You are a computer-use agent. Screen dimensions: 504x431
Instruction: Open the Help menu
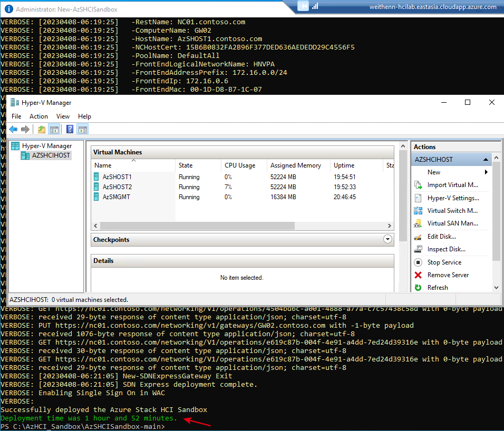click(x=84, y=116)
